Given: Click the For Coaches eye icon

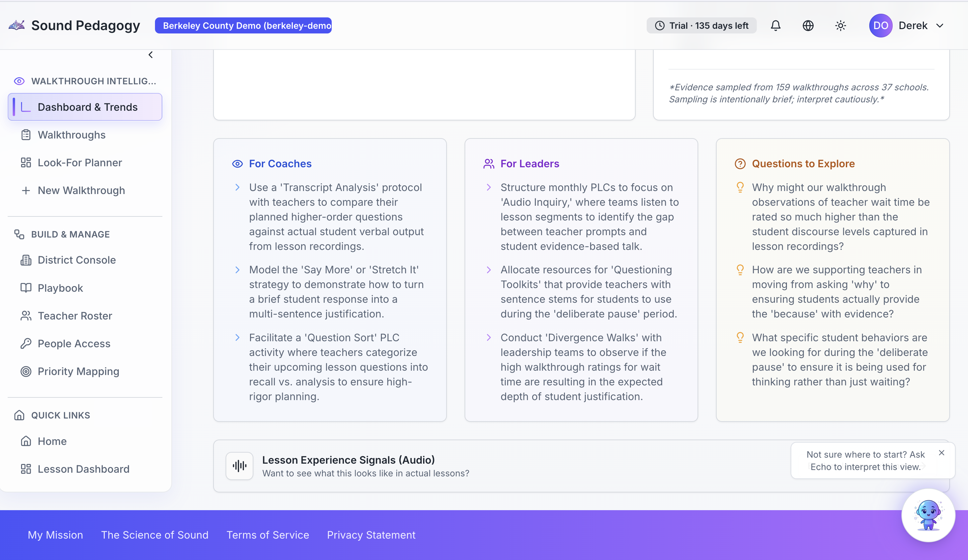Looking at the screenshot, I should [237, 164].
